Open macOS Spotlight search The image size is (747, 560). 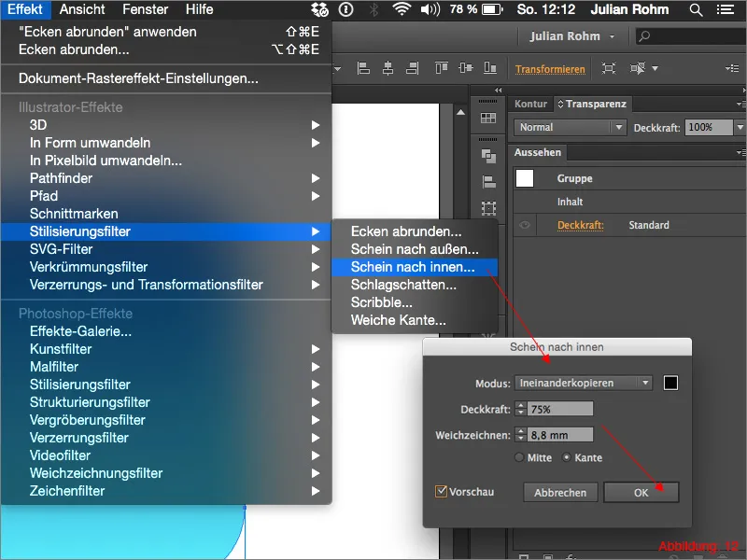coord(696,9)
